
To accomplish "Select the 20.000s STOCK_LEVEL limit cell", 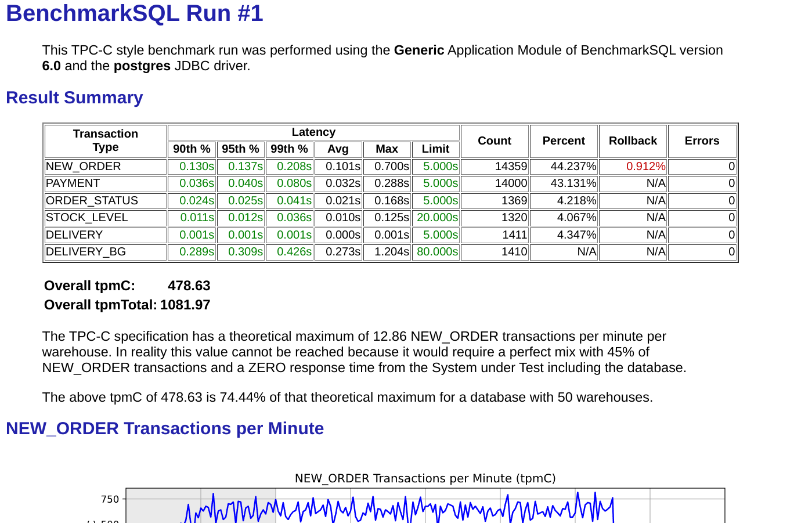I will coord(436,217).
